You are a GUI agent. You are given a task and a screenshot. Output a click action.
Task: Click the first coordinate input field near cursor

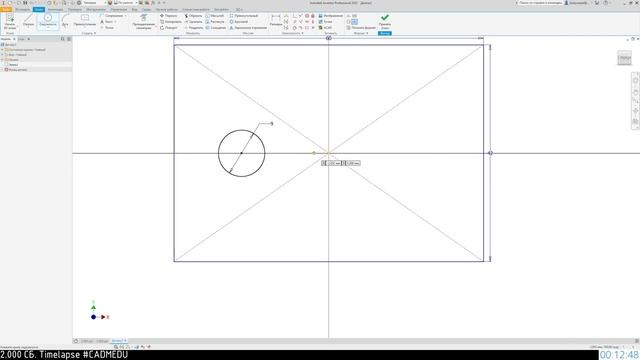pos(333,163)
